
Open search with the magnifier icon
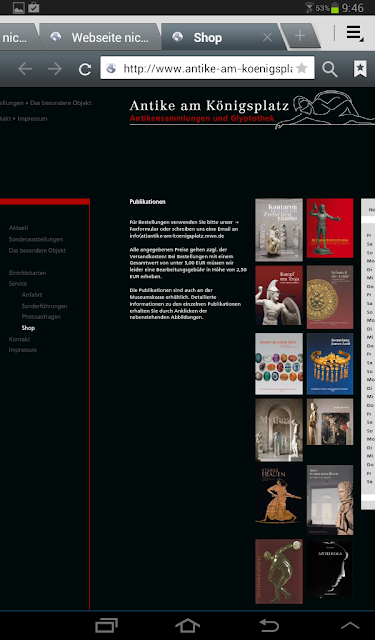tap(329, 69)
